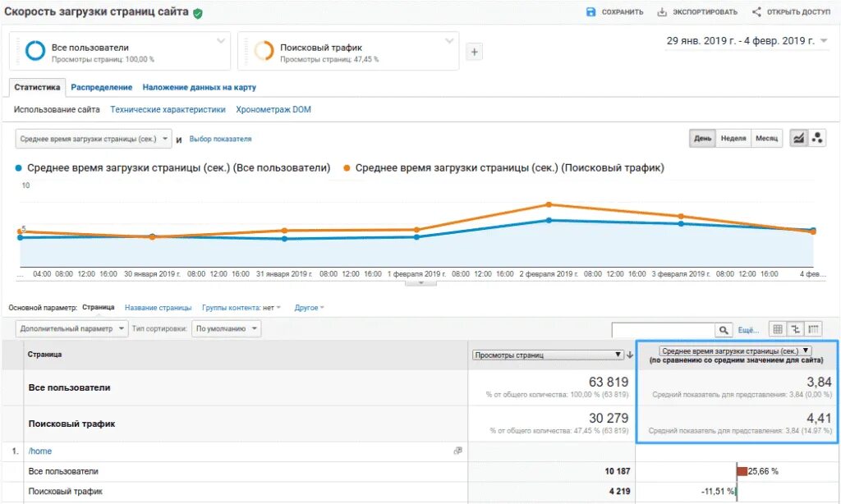Click the table search magnifier icon
Viewport: 841px width, 504px height.
point(723,330)
